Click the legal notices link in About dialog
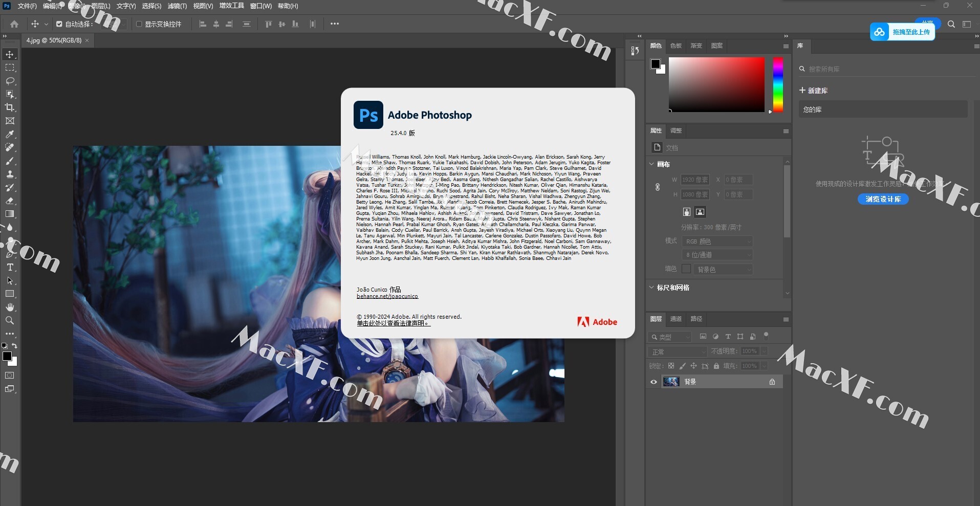The width and height of the screenshot is (980, 506). click(394, 323)
